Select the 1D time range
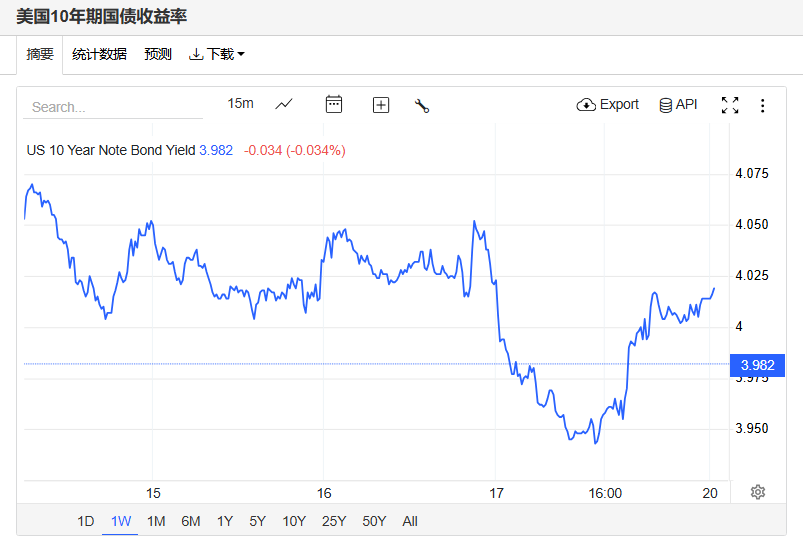Screen dimensions: 803x546 click(86, 521)
